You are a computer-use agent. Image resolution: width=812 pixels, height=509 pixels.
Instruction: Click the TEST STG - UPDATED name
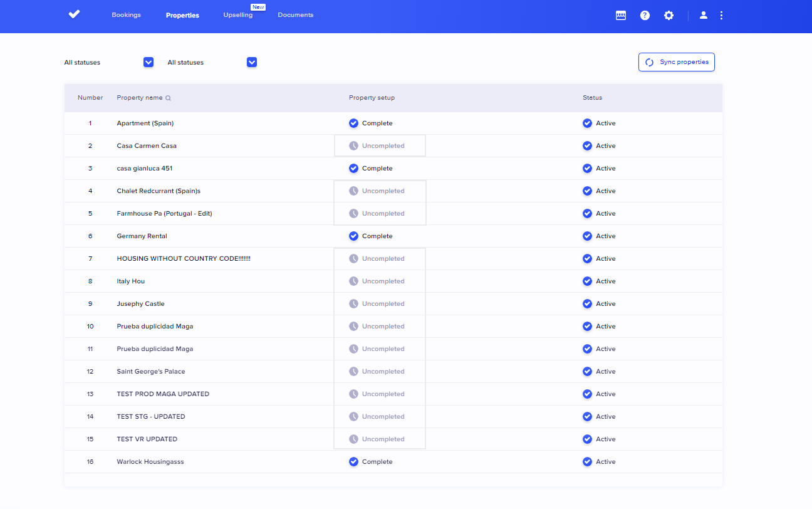(151, 417)
